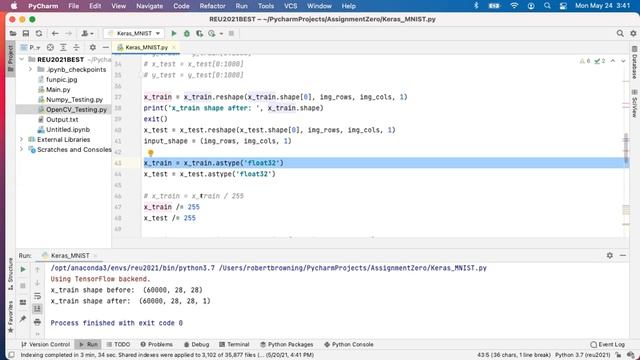Go to next highlighted error arrow
The width and height of the screenshot is (640, 360).
(x=623, y=61)
